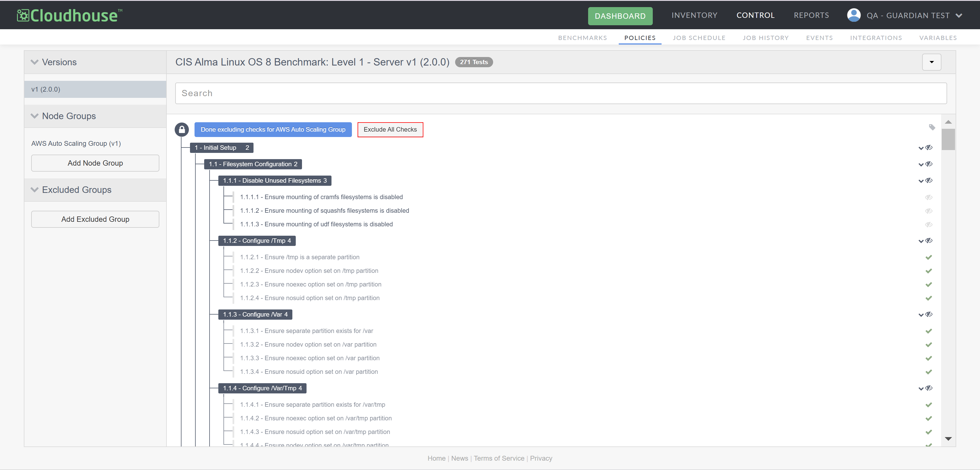This screenshot has width=980, height=470.
Task: Select the 1.1.2 - Configure /Tmp group label
Action: tap(257, 241)
